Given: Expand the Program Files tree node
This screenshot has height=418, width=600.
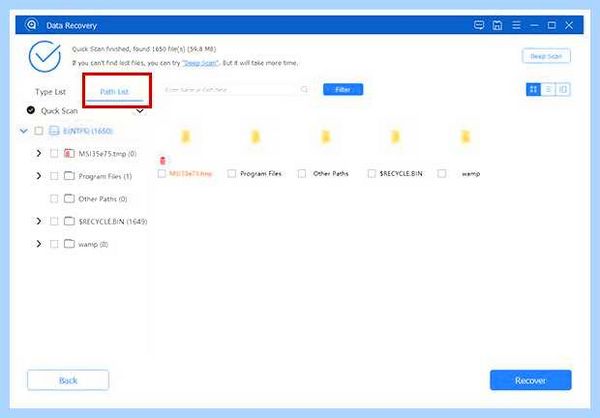Looking at the screenshot, I should [39, 176].
